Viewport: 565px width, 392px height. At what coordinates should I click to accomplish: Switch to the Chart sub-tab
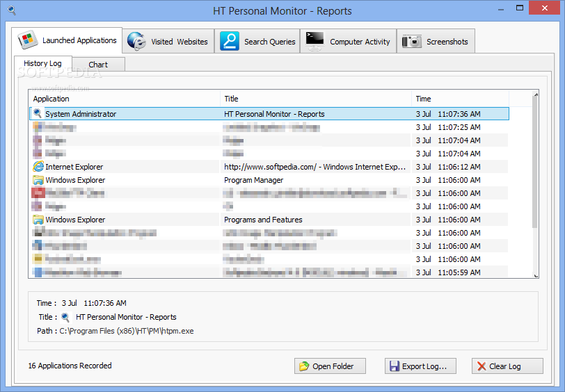tap(98, 65)
